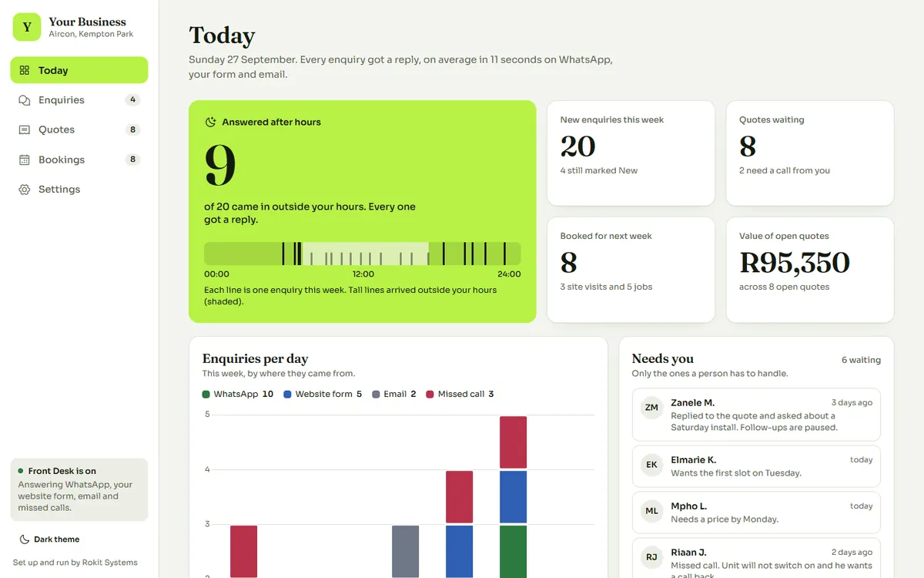Viewport: 924px width, 578px height.
Task: Click the green Front Desk status dot
Action: 21,471
